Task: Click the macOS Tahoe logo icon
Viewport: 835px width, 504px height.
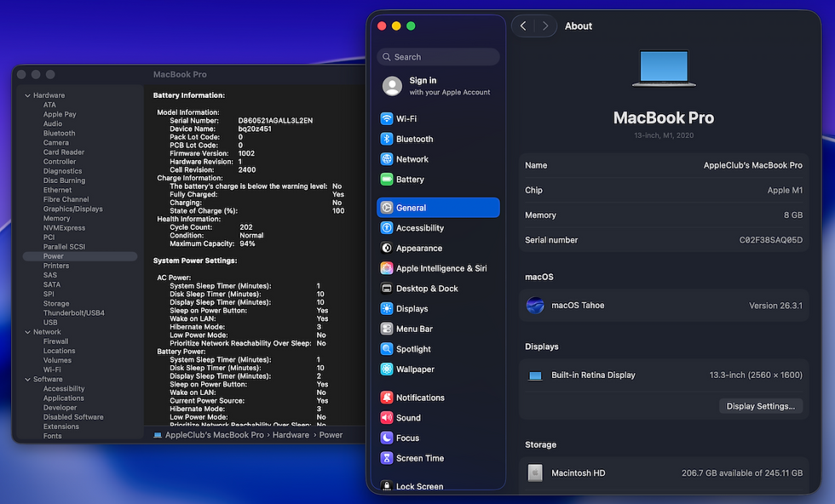Action: point(535,306)
